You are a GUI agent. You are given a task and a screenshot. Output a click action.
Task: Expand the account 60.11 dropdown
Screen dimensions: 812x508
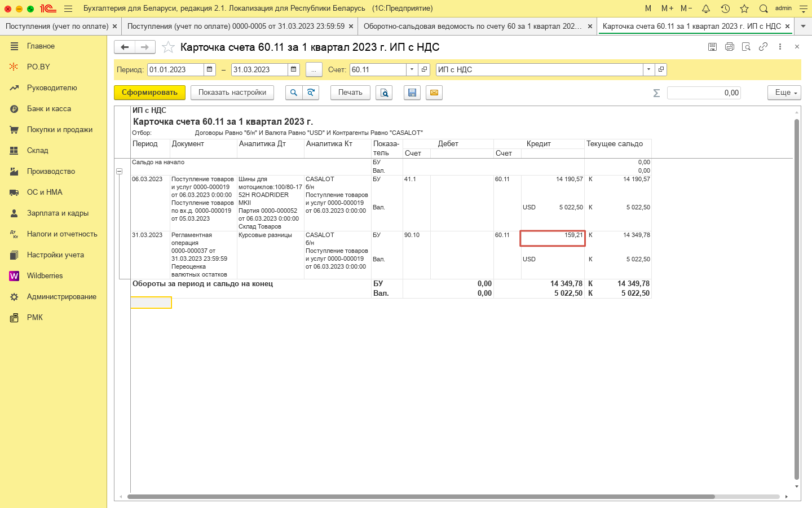(x=412, y=69)
